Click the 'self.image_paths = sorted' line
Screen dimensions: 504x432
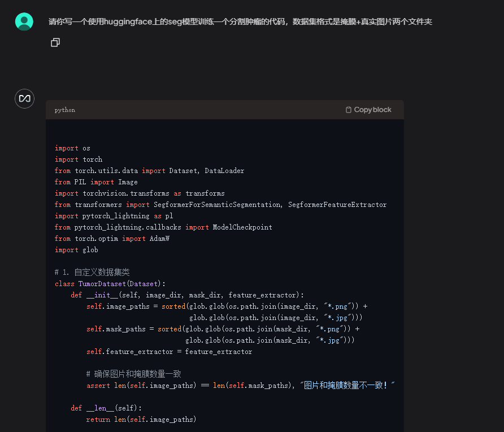coord(227,306)
